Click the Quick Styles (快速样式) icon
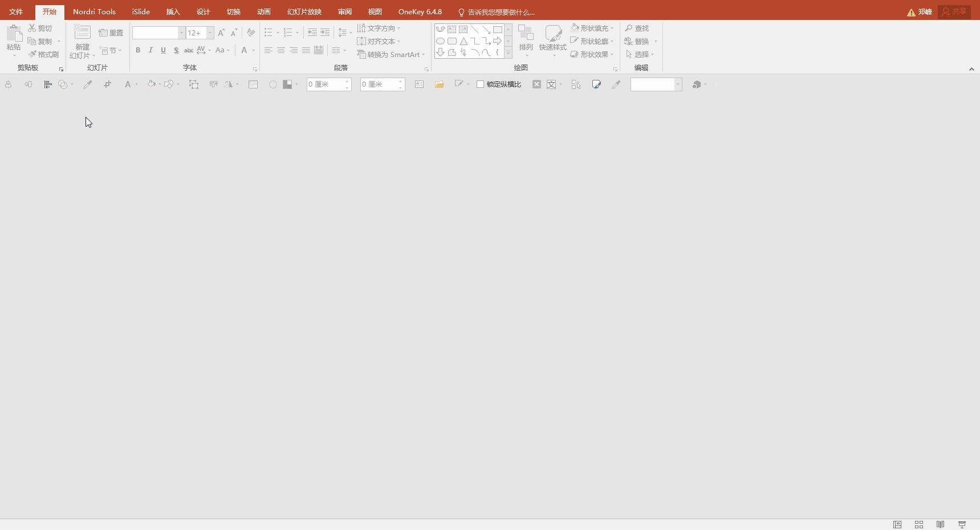The height and width of the screenshot is (530, 980). click(x=552, y=34)
